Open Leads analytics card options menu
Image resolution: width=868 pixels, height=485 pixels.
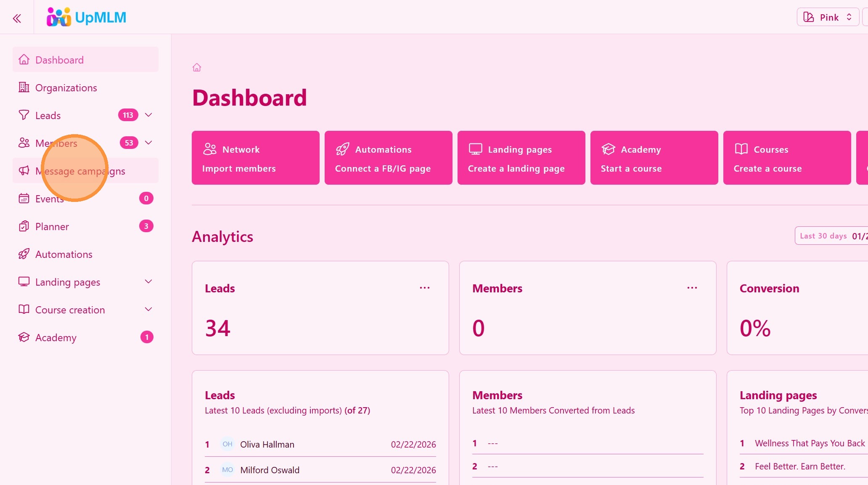(424, 288)
